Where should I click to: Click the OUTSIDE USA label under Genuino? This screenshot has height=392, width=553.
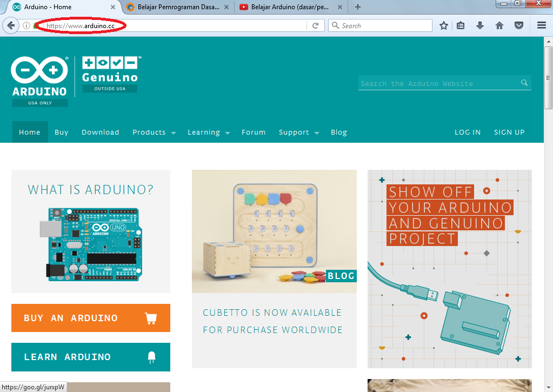tap(110, 89)
